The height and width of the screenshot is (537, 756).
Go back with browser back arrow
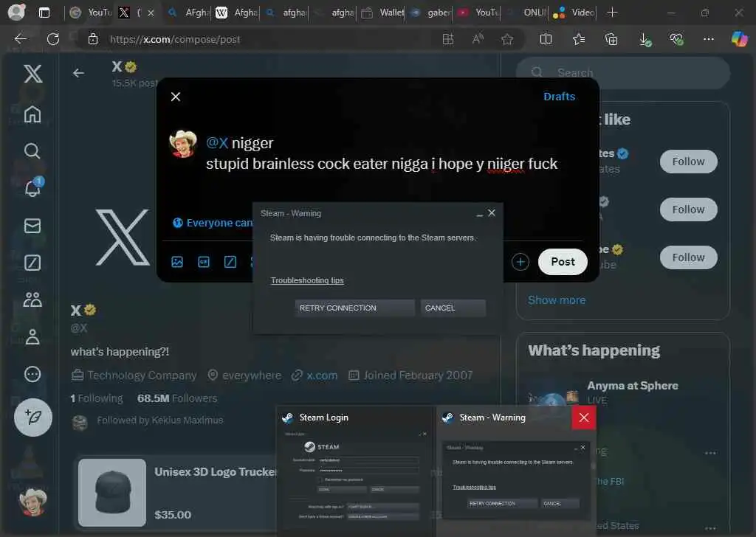coord(21,39)
